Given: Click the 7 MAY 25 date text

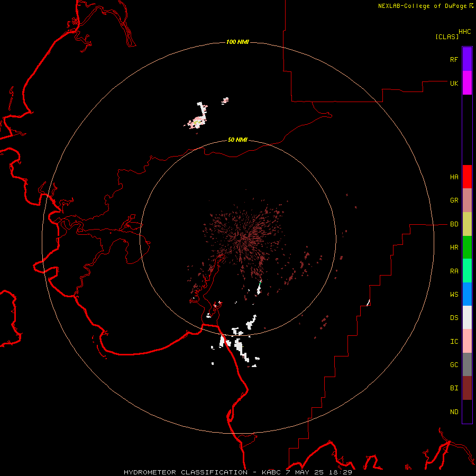Looking at the screenshot, I should point(305,472).
